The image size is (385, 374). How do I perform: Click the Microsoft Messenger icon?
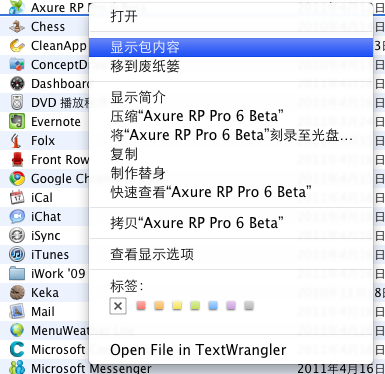tap(17, 368)
